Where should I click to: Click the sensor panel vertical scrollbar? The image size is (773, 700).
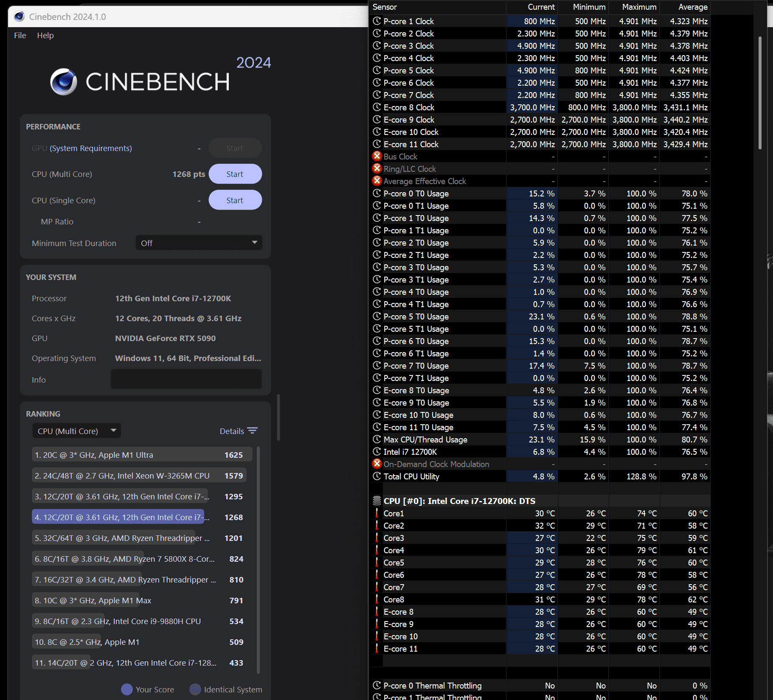(760, 92)
